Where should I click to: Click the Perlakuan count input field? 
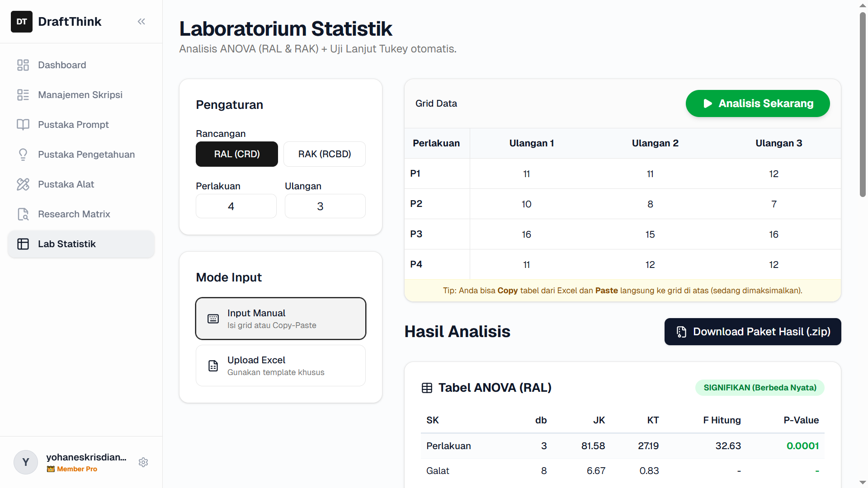pyautogui.click(x=236, y=206)
